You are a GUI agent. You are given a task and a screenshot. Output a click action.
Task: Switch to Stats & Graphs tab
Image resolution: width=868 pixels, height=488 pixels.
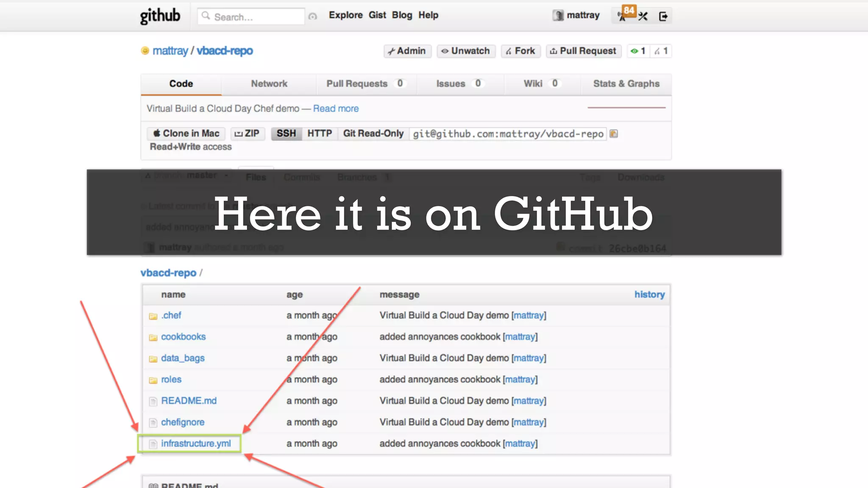coord(626,84)
